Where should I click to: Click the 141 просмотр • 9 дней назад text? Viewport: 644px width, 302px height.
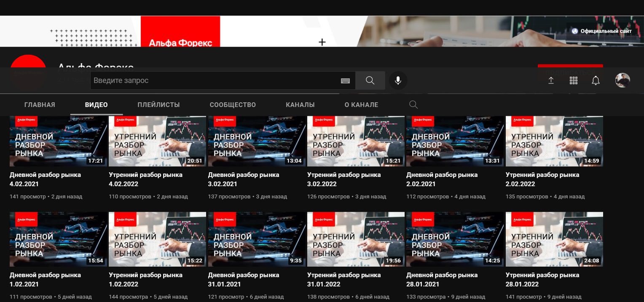544,297
